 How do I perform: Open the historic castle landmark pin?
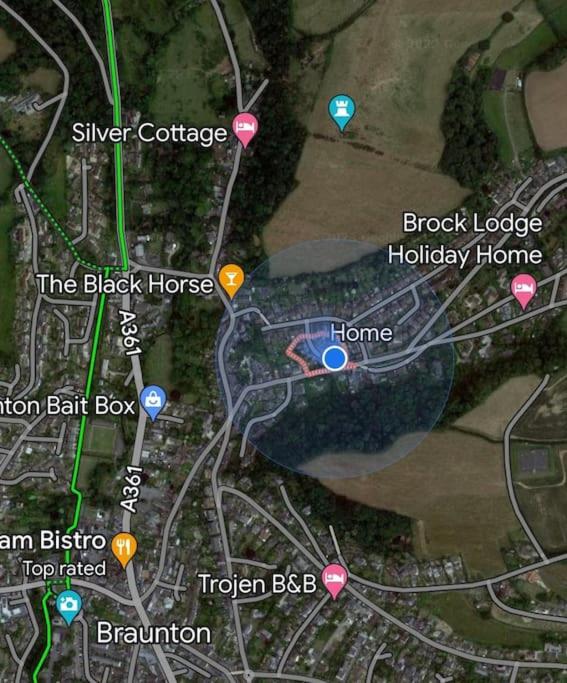(x=341, y=111)
